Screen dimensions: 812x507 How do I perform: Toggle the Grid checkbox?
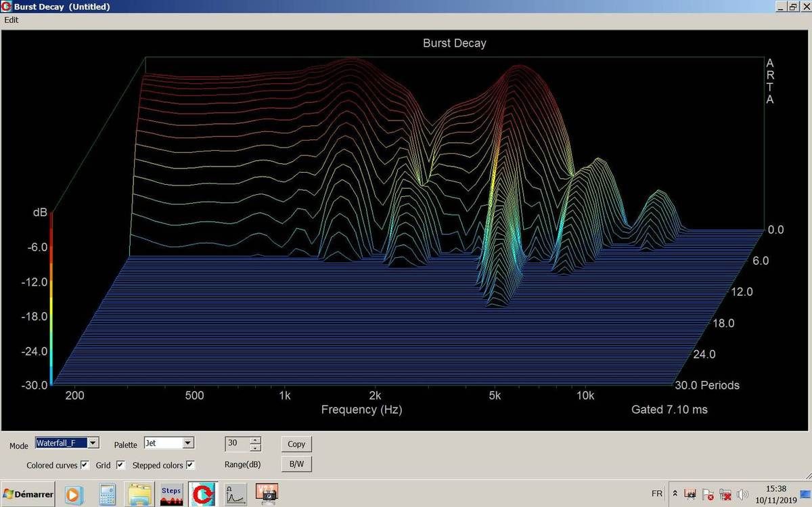pos(120,465)
